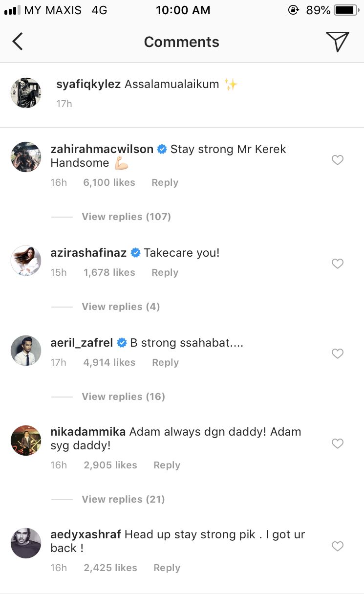
Task: Like zahirahmacwilson's comment with the heart
Action: pyautogui.click(x=338, y=160)
